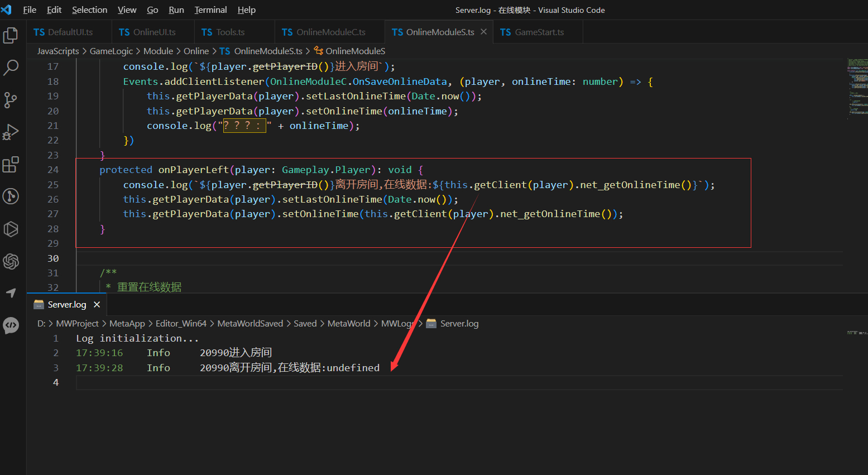
Task: Click line number 30 in gutter
Action: coord(53,258)
